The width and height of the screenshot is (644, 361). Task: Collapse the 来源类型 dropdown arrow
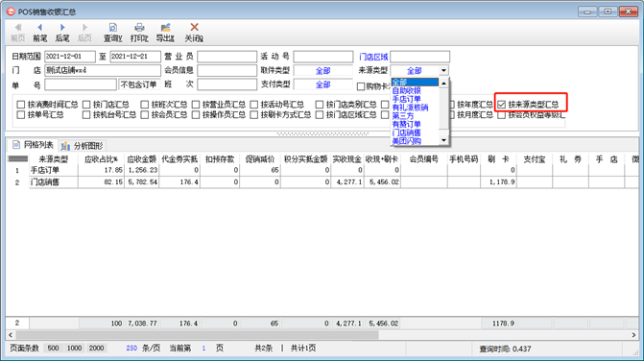(443, 71)
